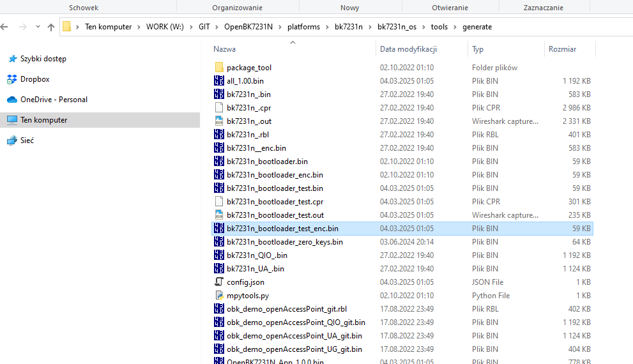Open the recent locations dropdown arrow

click(38, 27)
